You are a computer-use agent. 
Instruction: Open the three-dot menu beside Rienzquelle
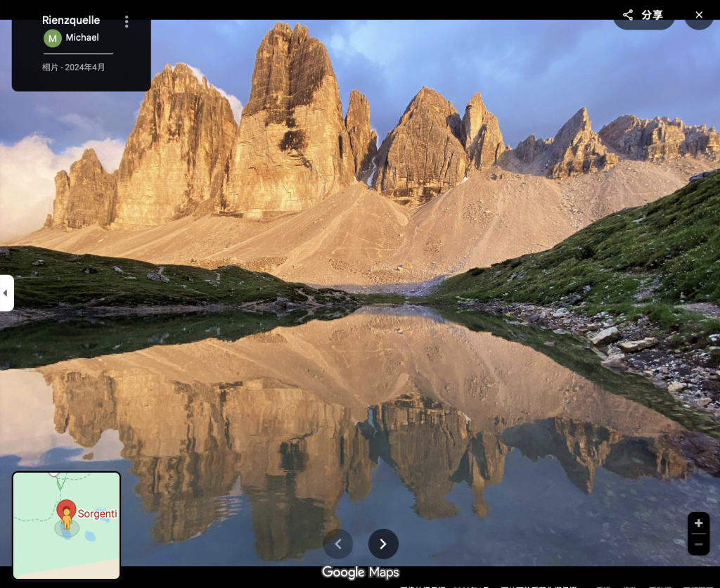coord(127,22)
